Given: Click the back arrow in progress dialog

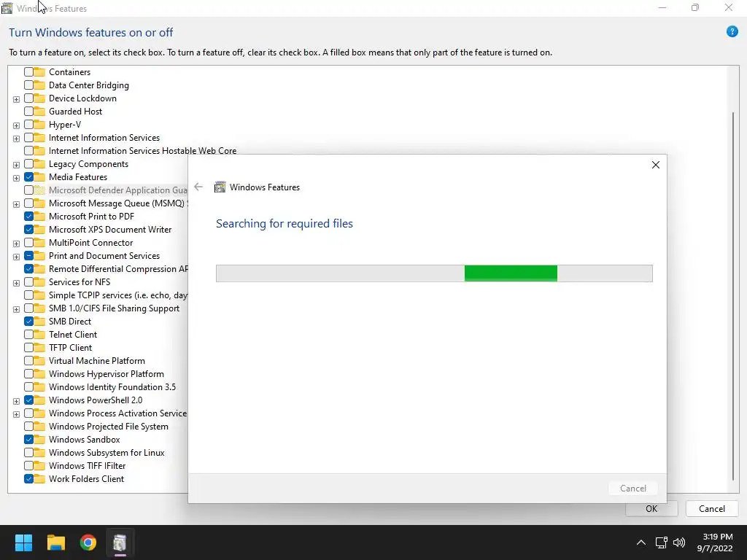Looking at the screenshot, I should pos(198,187).
